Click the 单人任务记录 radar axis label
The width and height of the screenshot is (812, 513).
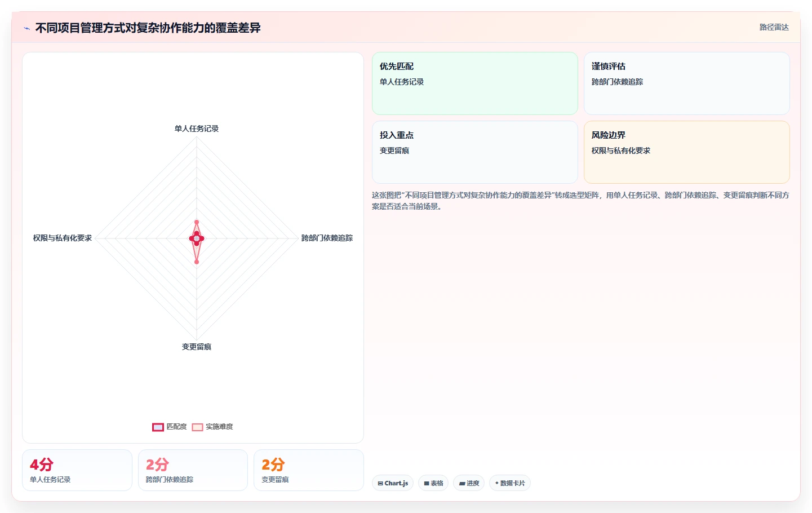197,129
